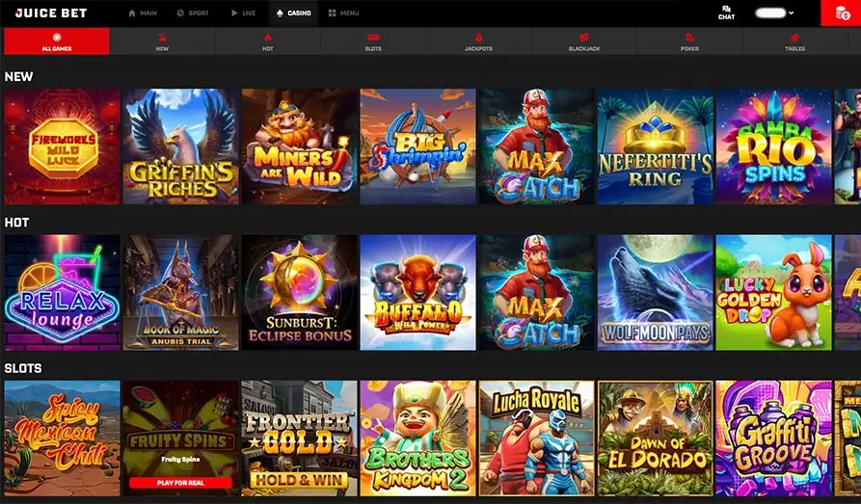Screen dimensions: 861x504
Task: Open Max Catch in the New row
Action: click(536, 146)
